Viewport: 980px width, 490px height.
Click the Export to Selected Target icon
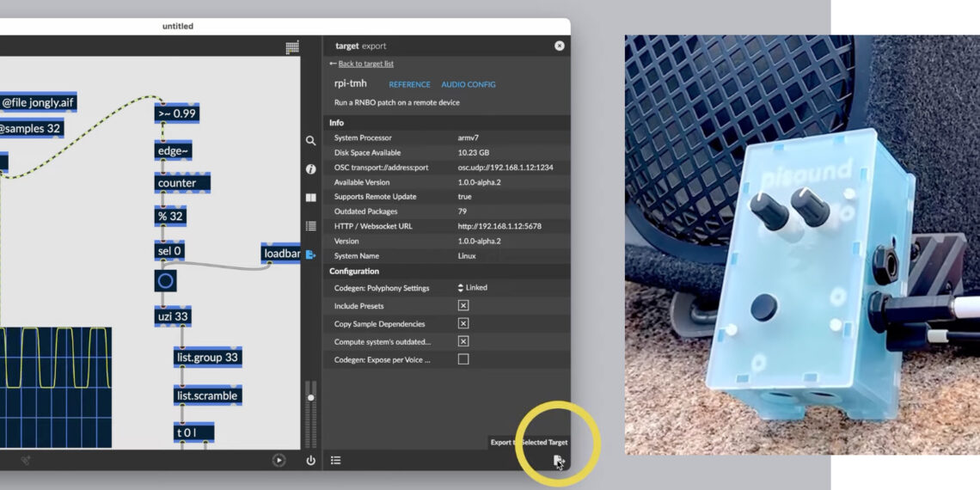point(557,461)
